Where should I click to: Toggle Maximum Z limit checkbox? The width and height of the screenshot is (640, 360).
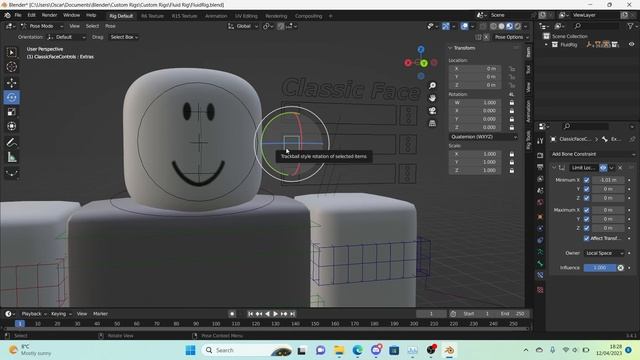[587, 228]
